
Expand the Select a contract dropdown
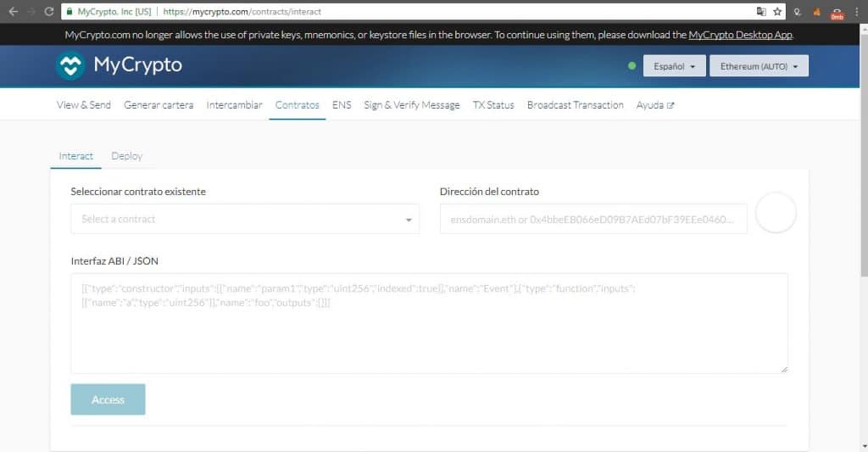pos(245,219)
